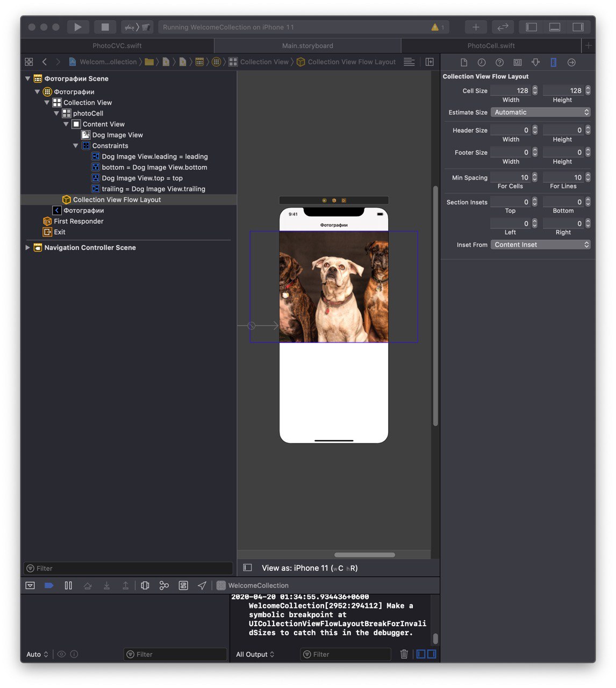Open Estimate Size dropdown
The image size is (616, 688).
coord(540,112)
